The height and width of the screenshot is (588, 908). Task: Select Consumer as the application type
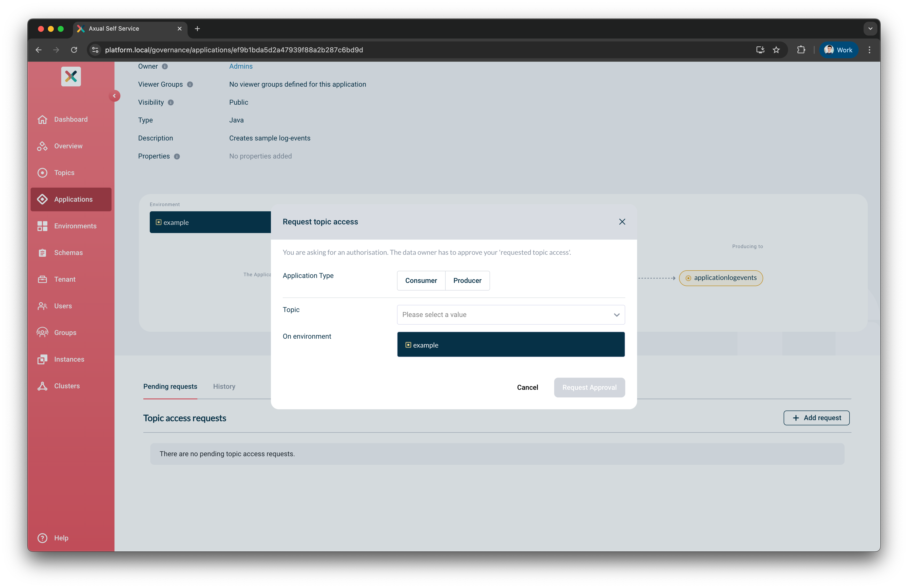coord(421,280)
